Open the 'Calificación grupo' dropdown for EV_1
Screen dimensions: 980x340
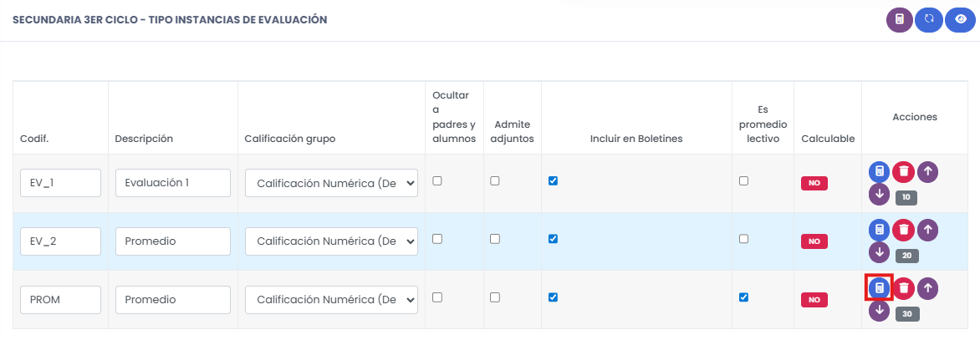tap(331, 183)
